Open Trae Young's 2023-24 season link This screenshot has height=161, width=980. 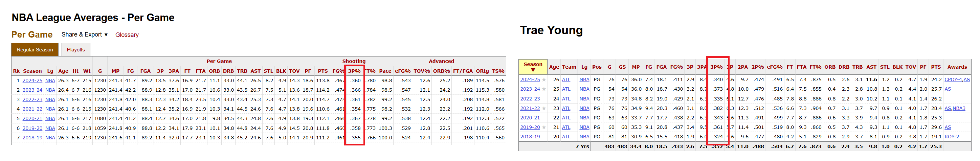[x=530, y=89]
